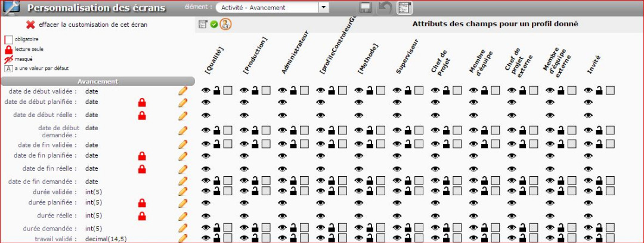This screenshot has width=644, height=243.
Task: Click padlock for [Qualité] on 'date de début validée'
Action: tap(217, 91)
